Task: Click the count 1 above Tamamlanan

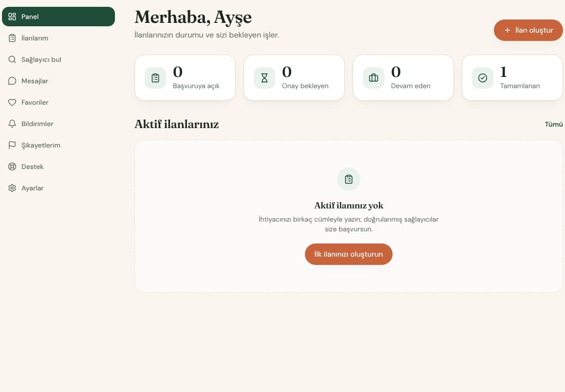Action: [x=503, y=72]
